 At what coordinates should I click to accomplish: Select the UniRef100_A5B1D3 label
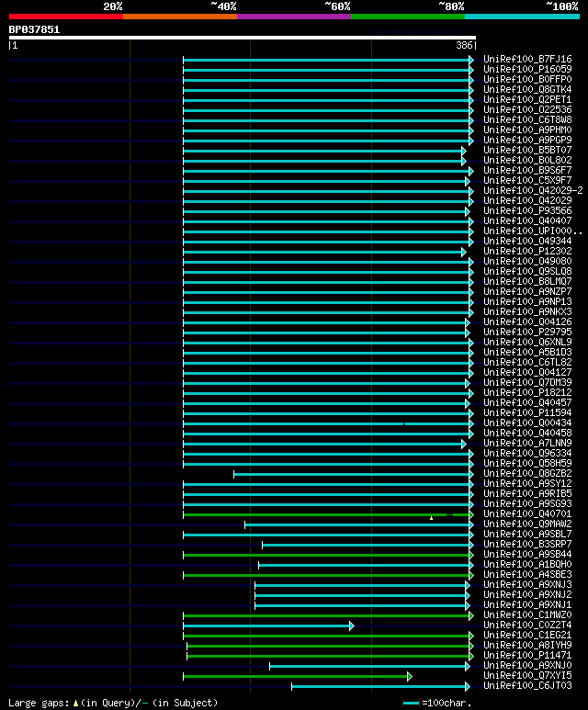pos(527,353)
